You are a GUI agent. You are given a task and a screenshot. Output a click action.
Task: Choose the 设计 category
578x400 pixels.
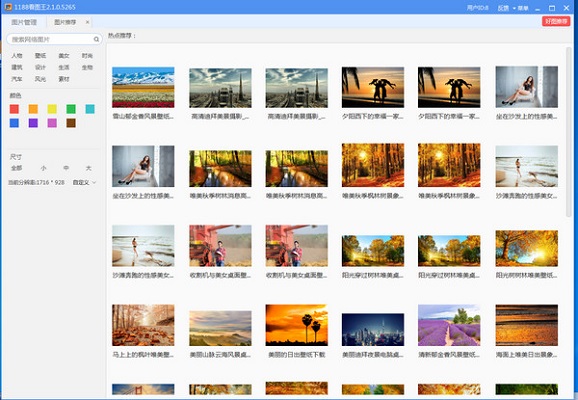(x=41, y=67)
